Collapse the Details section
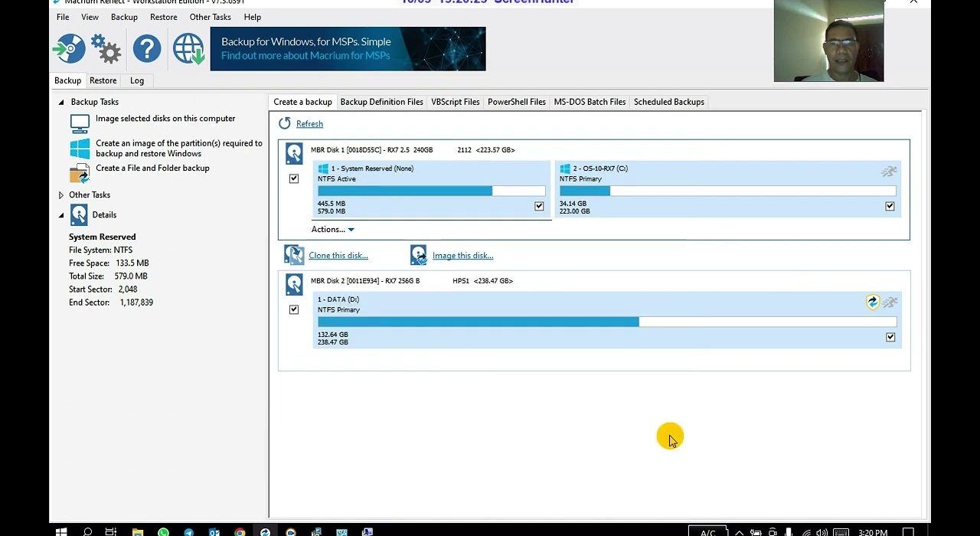This screenshot has width=980, height=536. (x=61, y=215)
